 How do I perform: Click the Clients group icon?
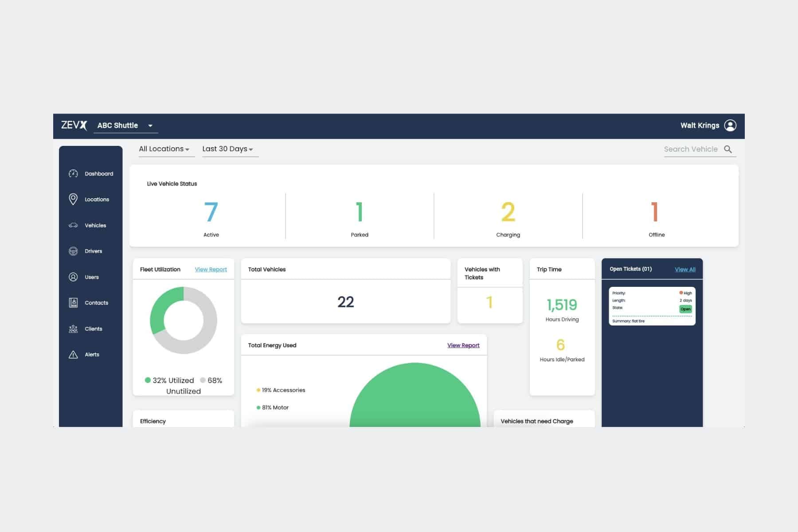(73, 329)
